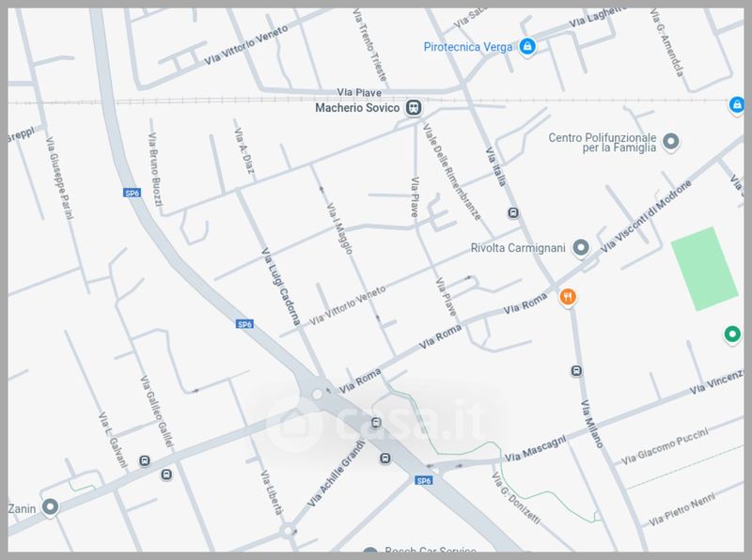The height and width of the screenshot is (560, 752).
Task: Click the Rivolta Carmignani location pin
Action: point(581,248)
